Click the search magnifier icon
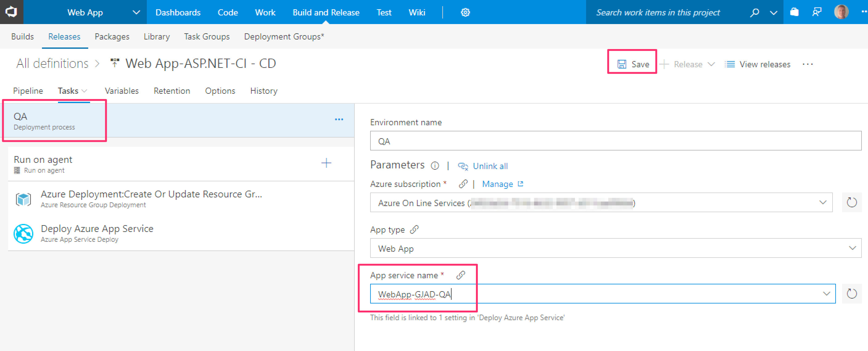 pos(754,12)
